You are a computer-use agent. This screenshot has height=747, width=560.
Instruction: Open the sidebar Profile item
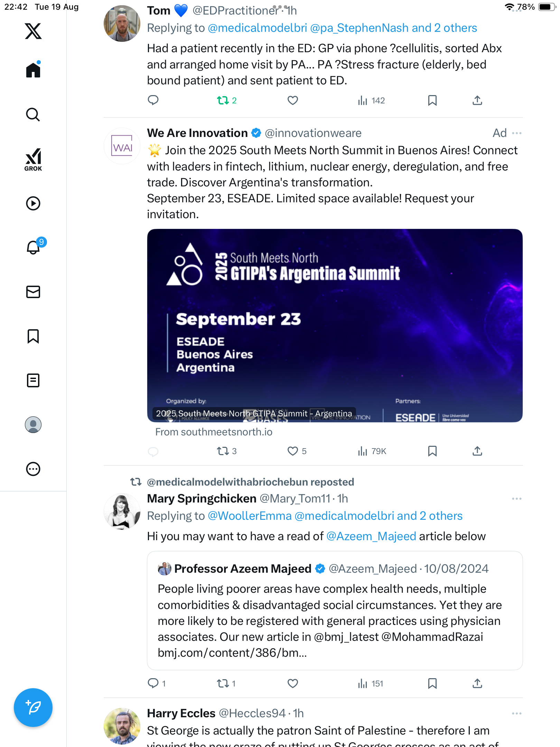[x=33, y=425]
